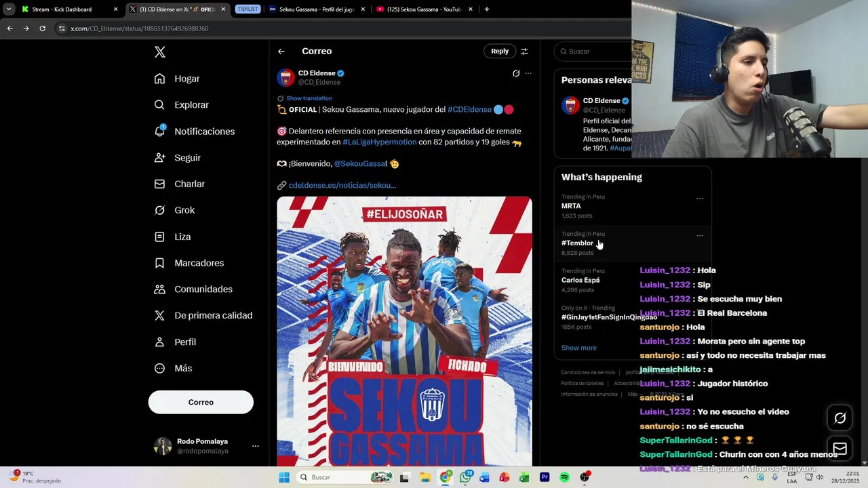Click browser back arrow button
This screenshot has height=488, width=868.
click(x=9, y=28)
